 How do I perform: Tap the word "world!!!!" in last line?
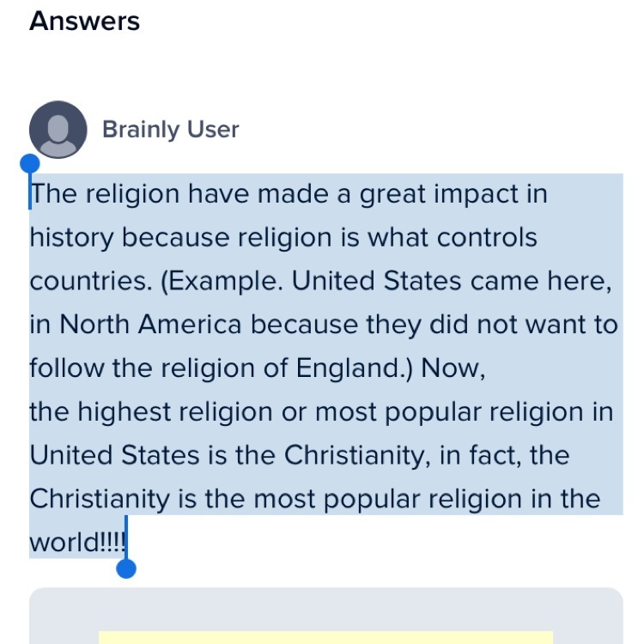pos(77,542)
